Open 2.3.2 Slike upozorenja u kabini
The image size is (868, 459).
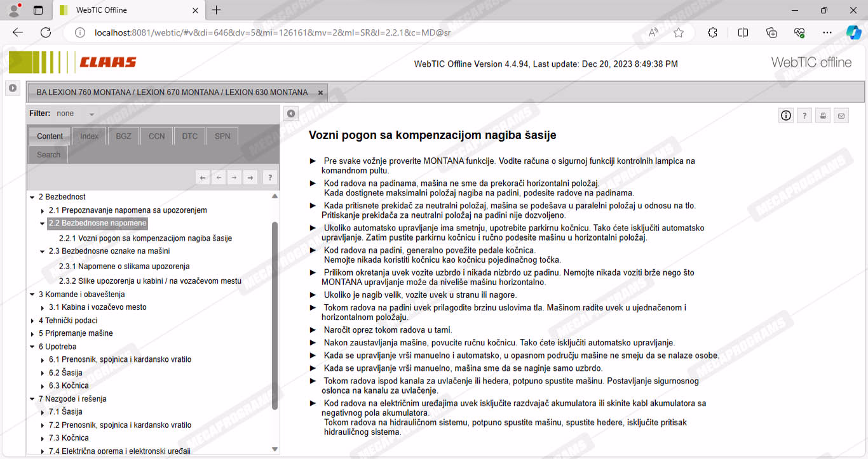click(150, 281)
